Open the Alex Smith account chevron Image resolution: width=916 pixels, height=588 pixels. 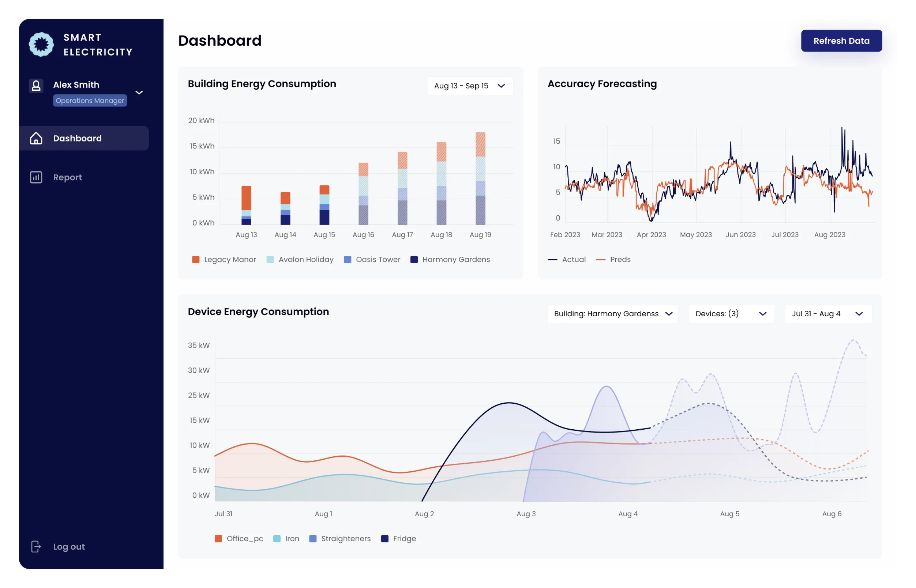pos(139,93)
